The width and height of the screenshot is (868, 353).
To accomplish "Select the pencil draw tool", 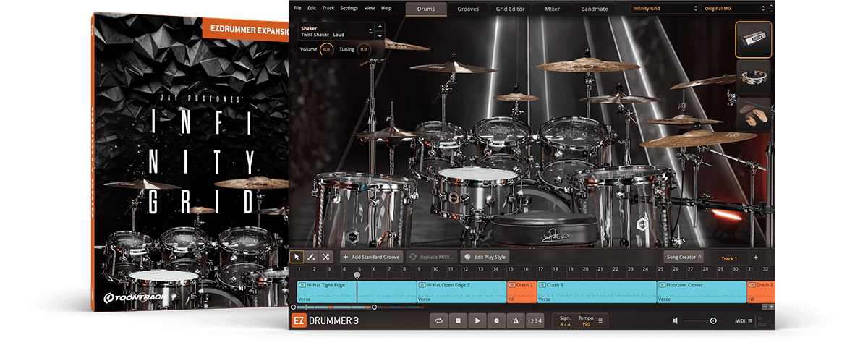I will pos(311,257).
